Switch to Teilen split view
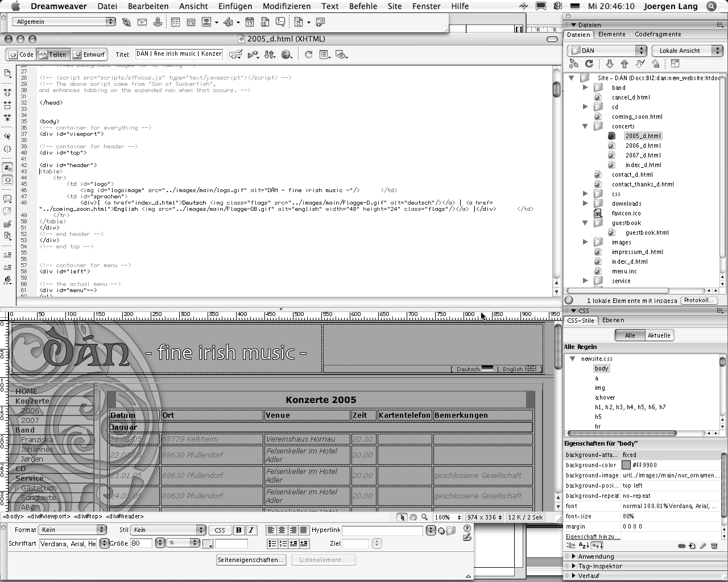This screenshot has height=582, width=728. click(52, 55)
